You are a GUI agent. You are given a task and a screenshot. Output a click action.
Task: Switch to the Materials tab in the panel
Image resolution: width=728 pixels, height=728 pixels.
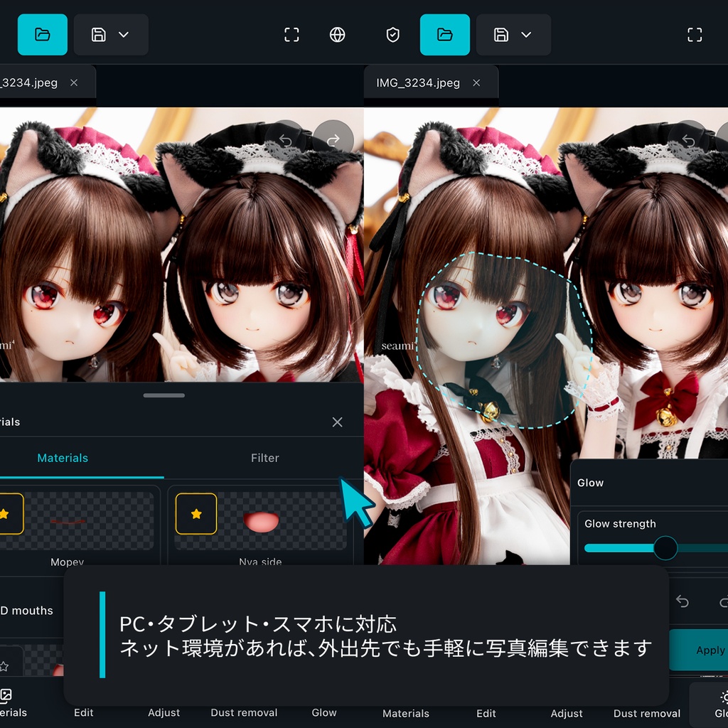[63, 458]
